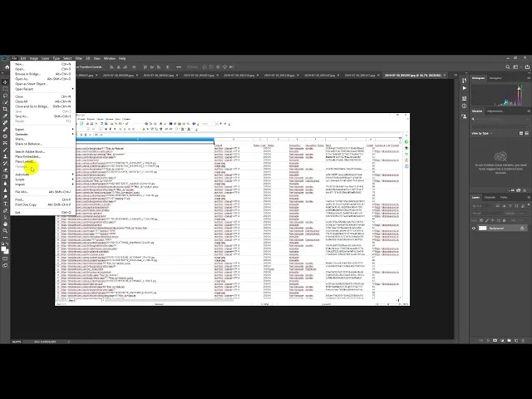The image size is (532, 399).
Task: Select the Clone Stamp tool
Action: (x=5, y=156)
